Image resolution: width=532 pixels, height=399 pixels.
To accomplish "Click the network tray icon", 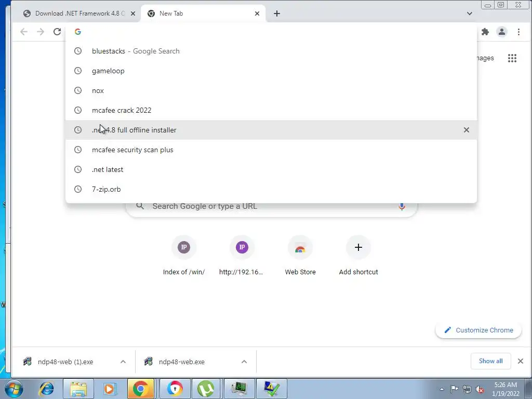I will 467,389.
